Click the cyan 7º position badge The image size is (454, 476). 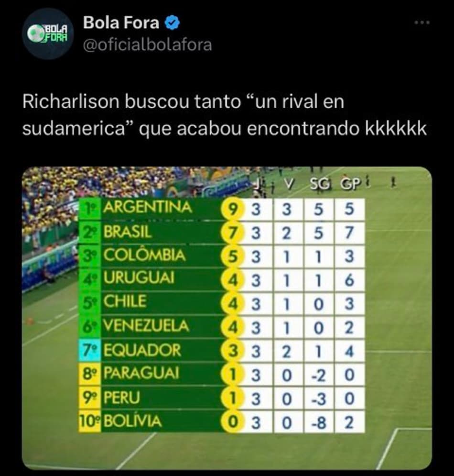[x=89, y=350]
